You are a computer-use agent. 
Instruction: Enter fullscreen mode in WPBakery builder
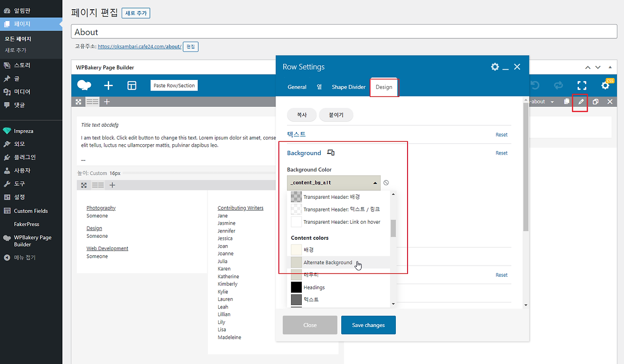point(582,85)
